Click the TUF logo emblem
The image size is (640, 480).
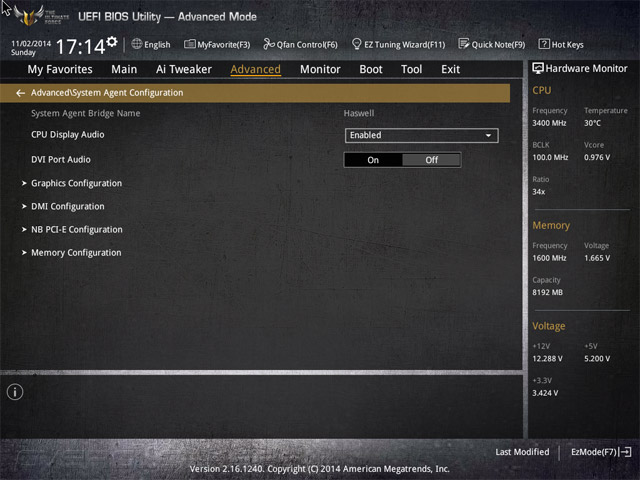click(28, 16)
